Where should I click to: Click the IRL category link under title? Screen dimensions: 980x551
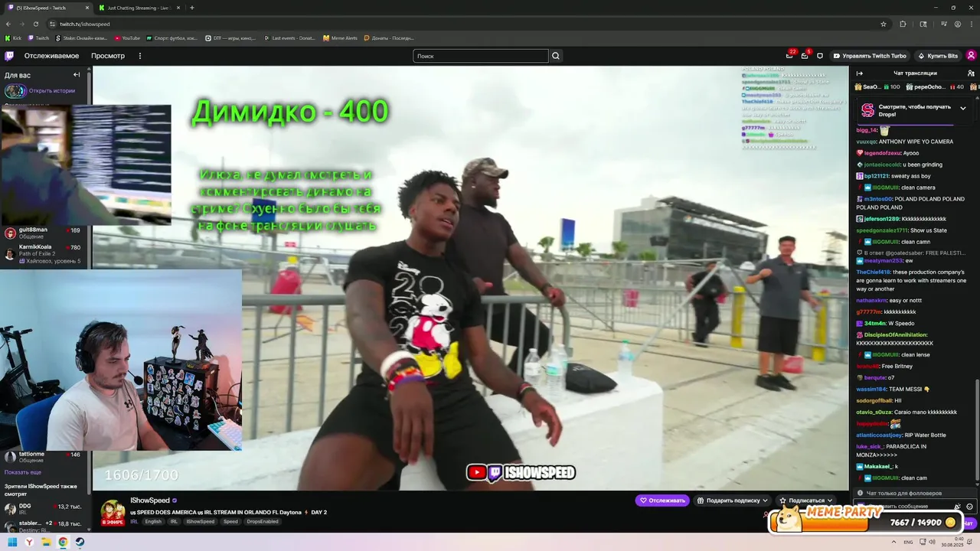coord(134,521)
